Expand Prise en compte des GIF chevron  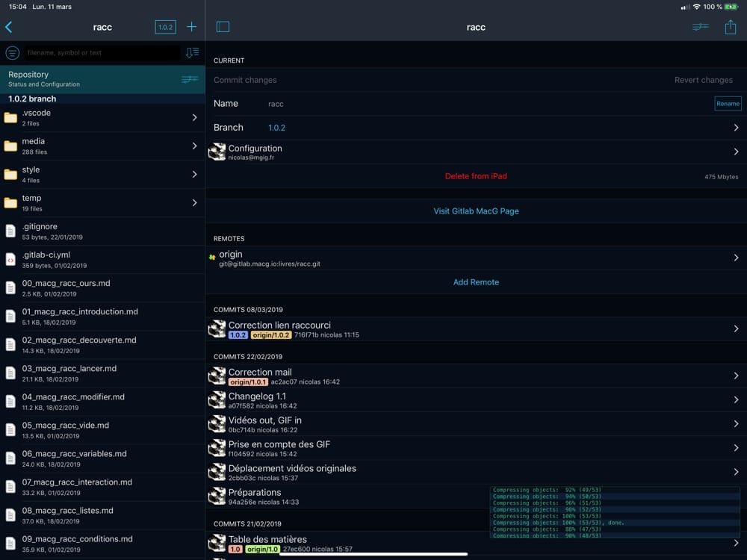pyautogui.click(x=736, y=448)
